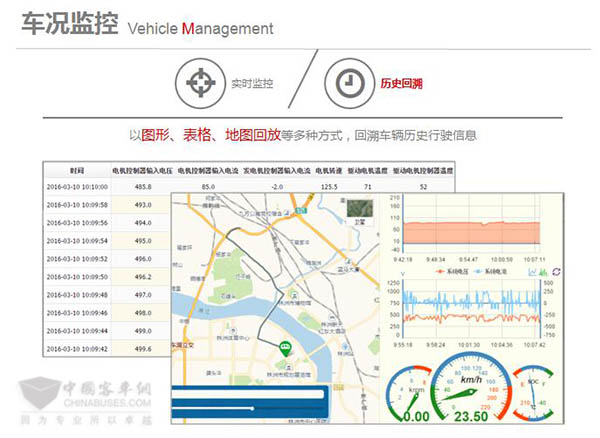Open the 历史回溯 tab
600x438 pixels.
click(x=401, y=83)
